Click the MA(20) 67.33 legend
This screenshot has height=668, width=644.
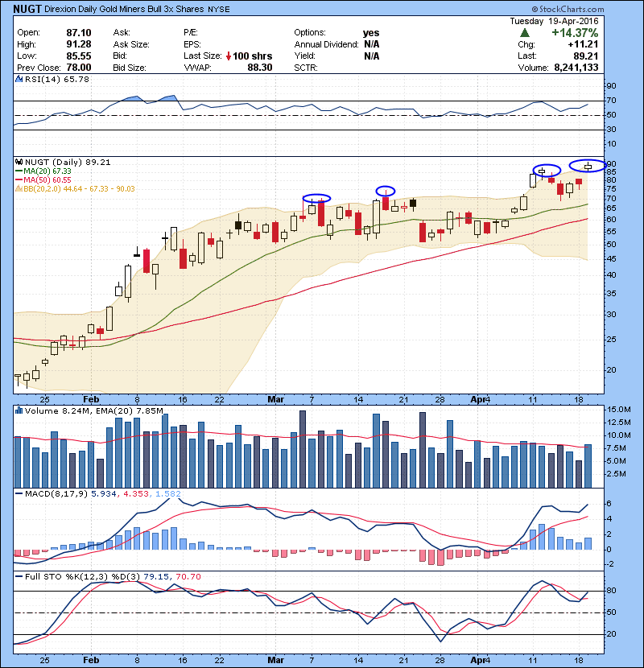click(43, 171)
